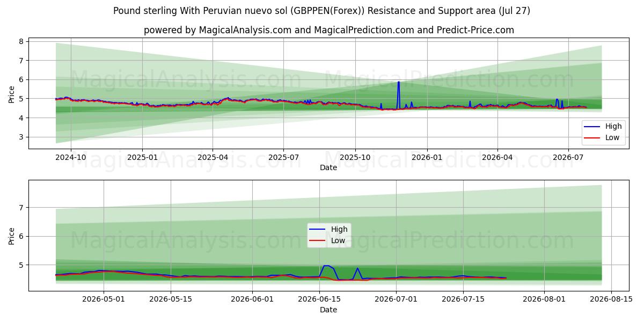The image size is (644, 322).
Task: Click the '2026-07-15' tick label on lower chart
Action: coord(463,300)
